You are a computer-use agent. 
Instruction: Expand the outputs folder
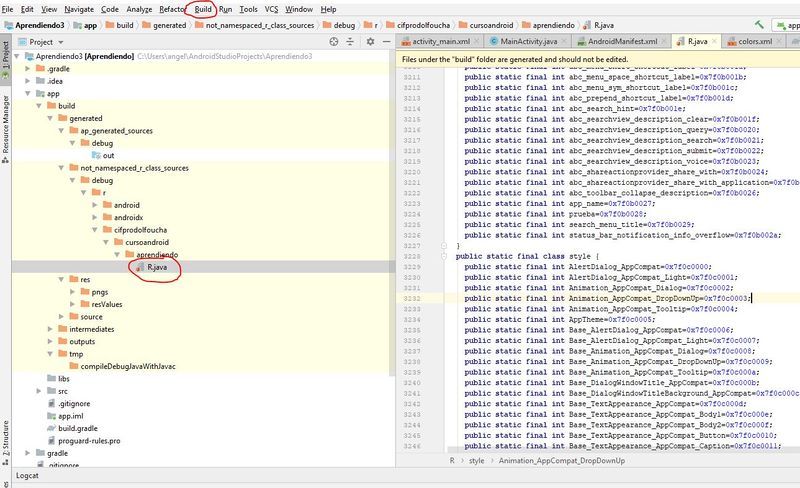50,341
